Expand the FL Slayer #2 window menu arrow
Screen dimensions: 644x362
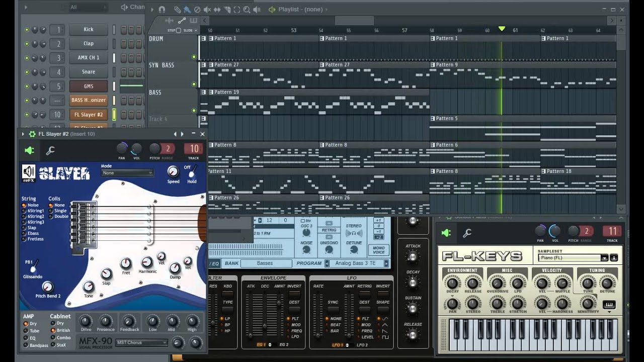pos(24,134)
